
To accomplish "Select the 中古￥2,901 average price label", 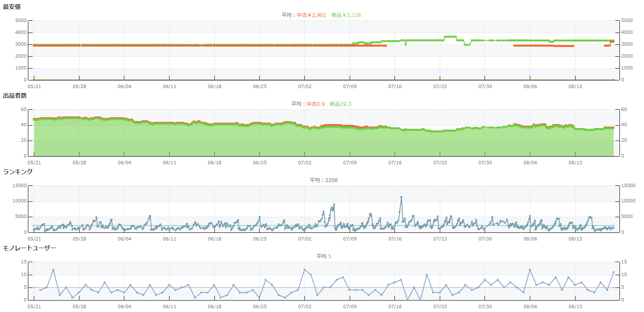I will pyautogui.click(x=312, y=15).
